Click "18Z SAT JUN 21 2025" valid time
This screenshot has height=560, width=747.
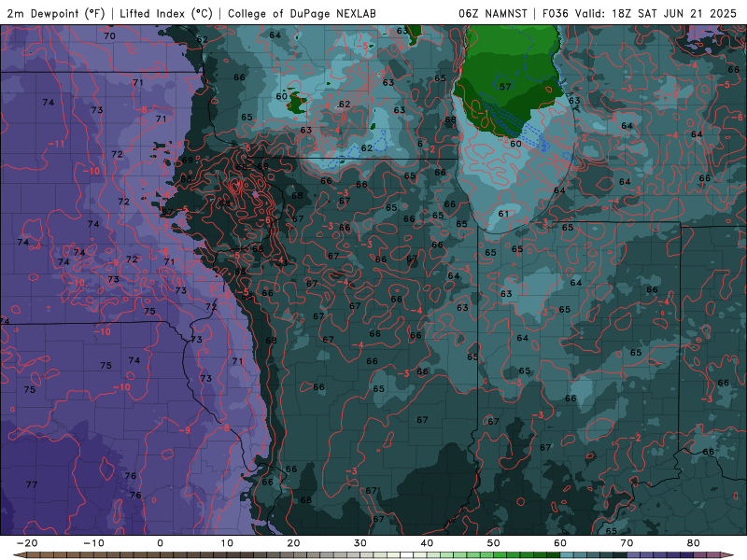tap(674, 13)
